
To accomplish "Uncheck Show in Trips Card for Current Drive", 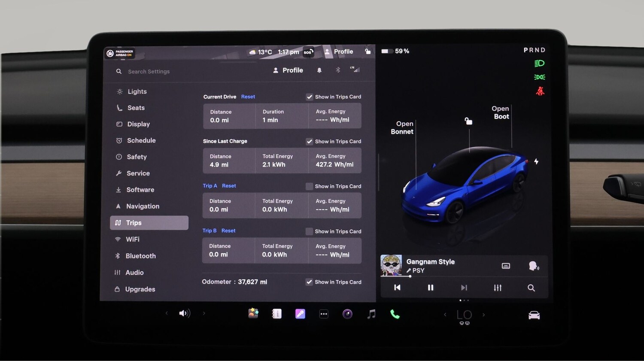I will [310, 97].
